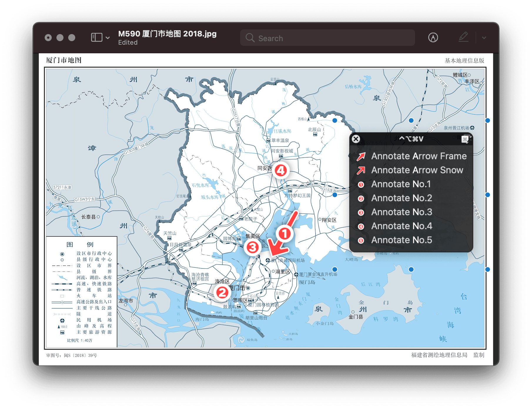This screenshot has height=409, width=532.
Task: Run Annotate Arrow Frame macro
Action: tap(411, 156)
